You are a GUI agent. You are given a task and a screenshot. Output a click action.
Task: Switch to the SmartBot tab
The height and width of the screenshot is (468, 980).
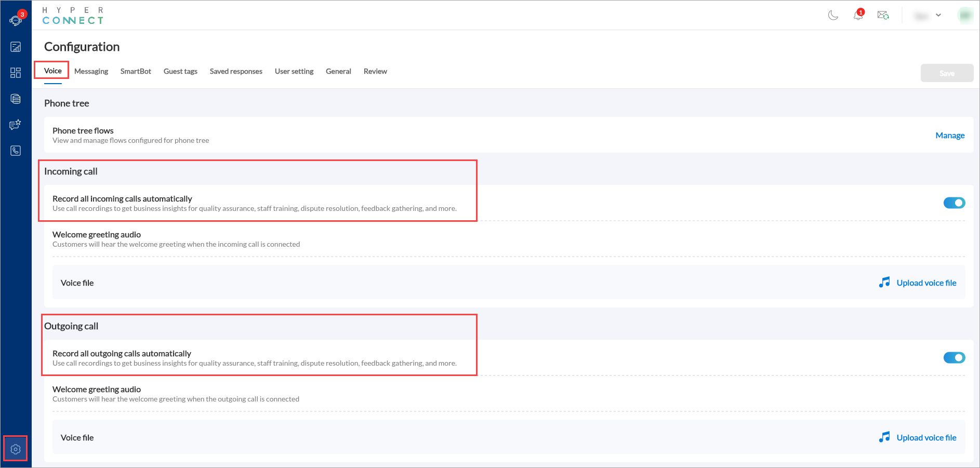click(136, 71)
